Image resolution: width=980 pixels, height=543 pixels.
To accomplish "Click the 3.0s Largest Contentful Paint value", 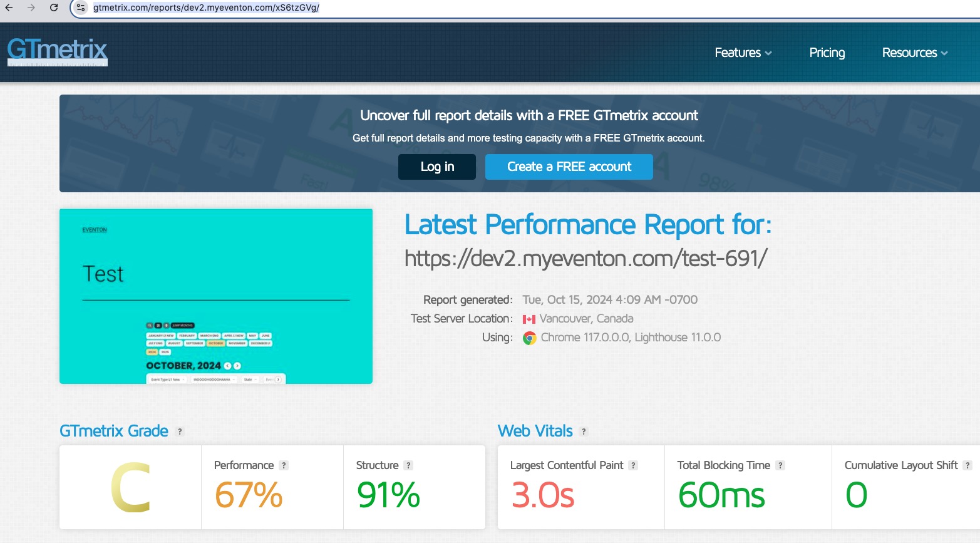I will point(542,495).
